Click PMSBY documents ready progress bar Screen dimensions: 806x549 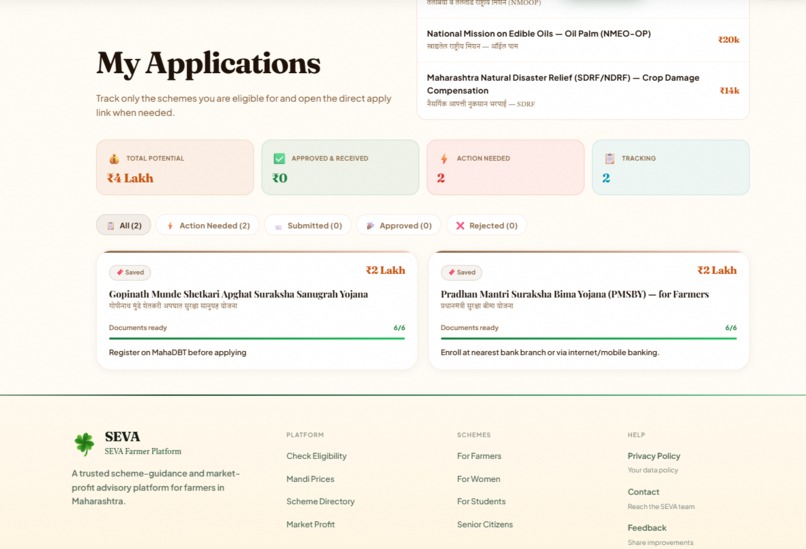[589, 338]
